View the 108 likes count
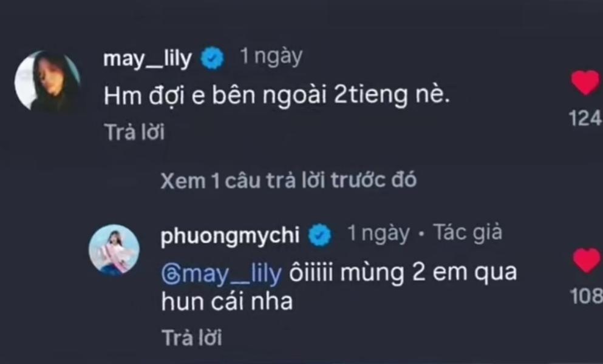 point(587,296)
